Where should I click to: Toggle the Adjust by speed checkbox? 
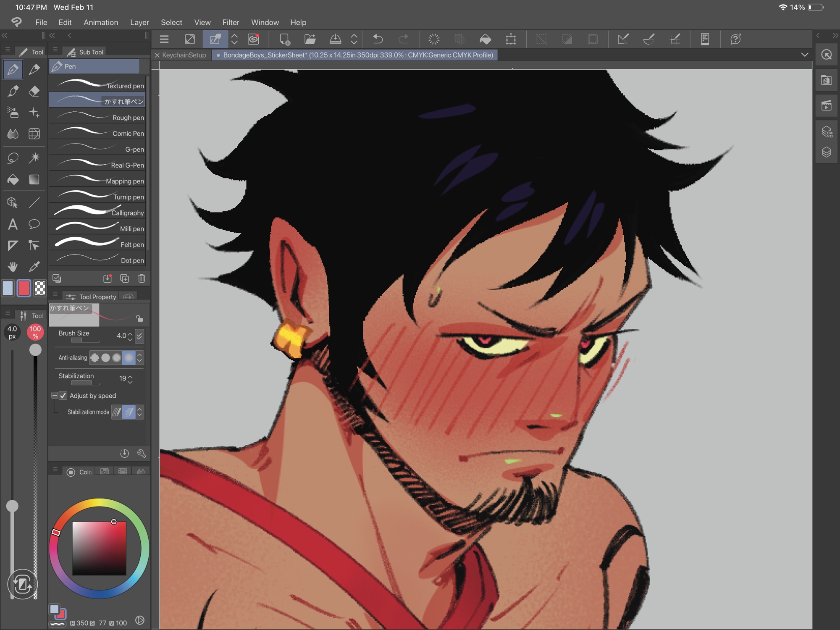(63, 396)
